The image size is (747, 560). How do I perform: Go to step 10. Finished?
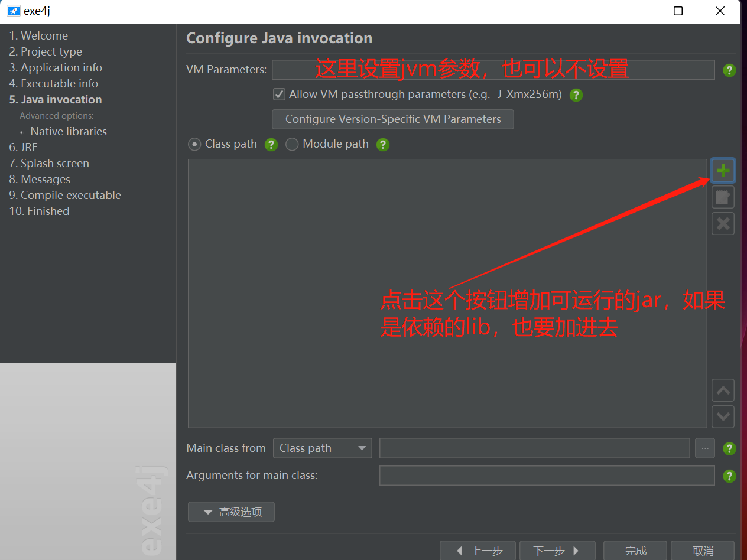pyautogui.click(x=39, y=211)
